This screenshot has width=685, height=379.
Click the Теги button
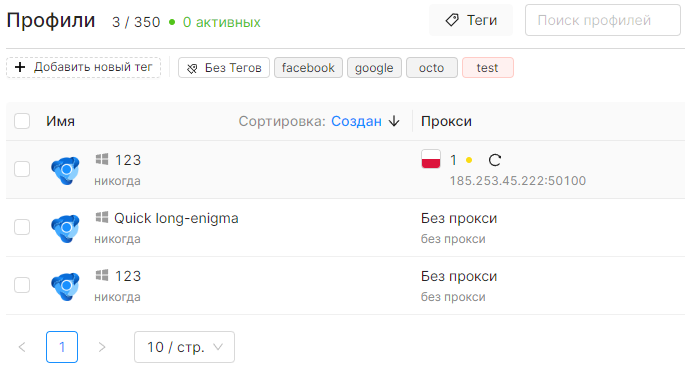pos(471,20)
